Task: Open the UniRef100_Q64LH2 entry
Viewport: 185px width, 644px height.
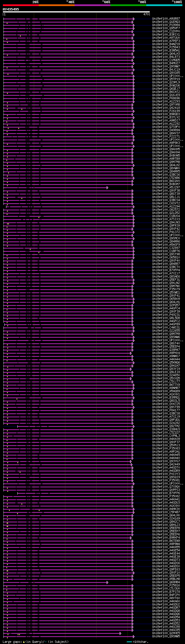Action: (166, 165)
